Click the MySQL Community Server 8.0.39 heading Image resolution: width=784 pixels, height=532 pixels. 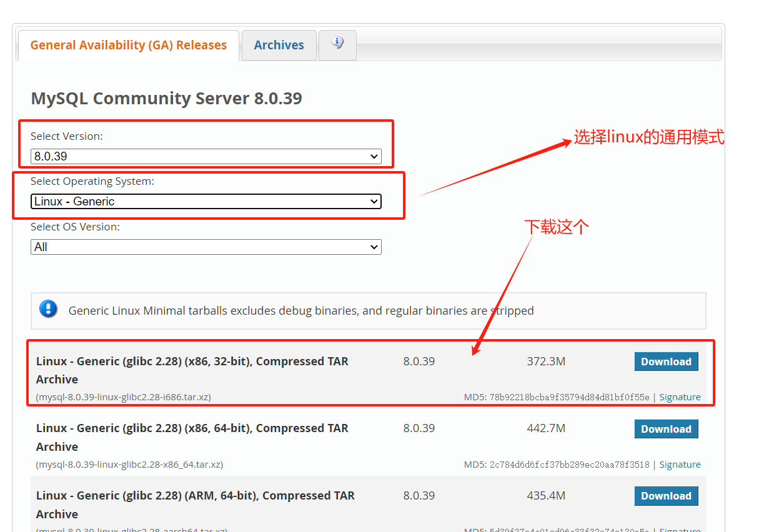click(166, 98)
